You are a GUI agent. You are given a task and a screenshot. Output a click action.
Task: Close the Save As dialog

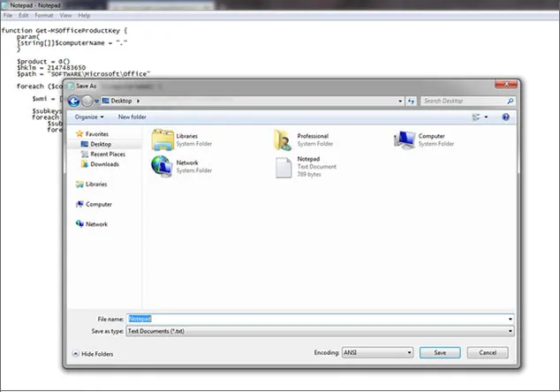506,84
